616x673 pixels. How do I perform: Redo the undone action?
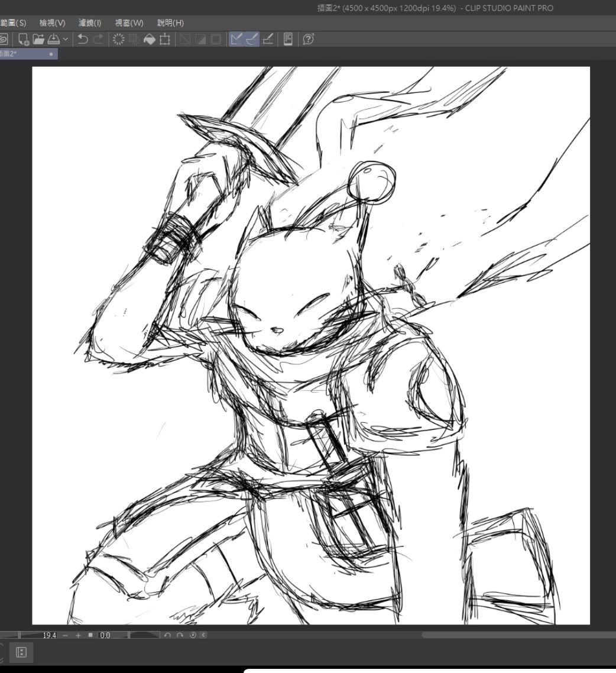pos(98,40)
